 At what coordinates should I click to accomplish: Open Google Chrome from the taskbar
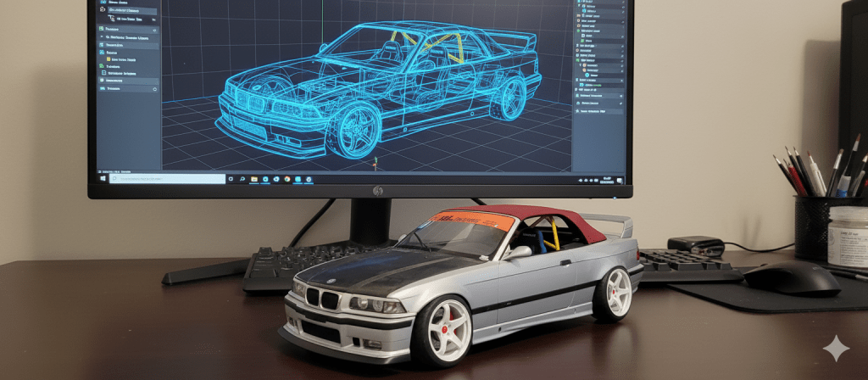point(287,179)
